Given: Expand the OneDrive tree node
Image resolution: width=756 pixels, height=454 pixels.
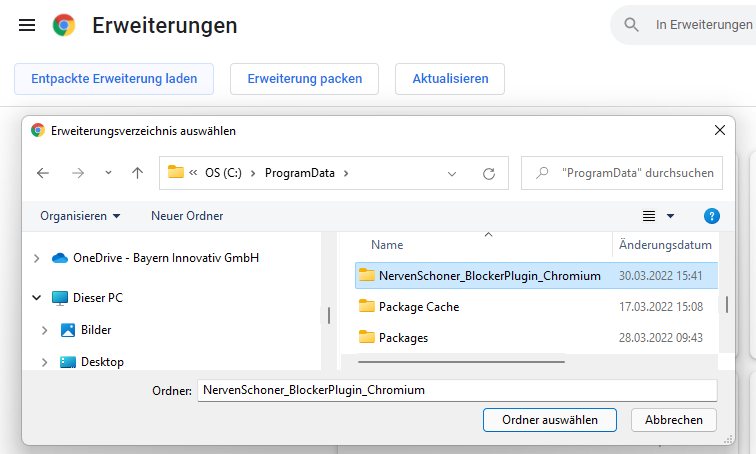Looking at the screenshot, I should [37, 258].
